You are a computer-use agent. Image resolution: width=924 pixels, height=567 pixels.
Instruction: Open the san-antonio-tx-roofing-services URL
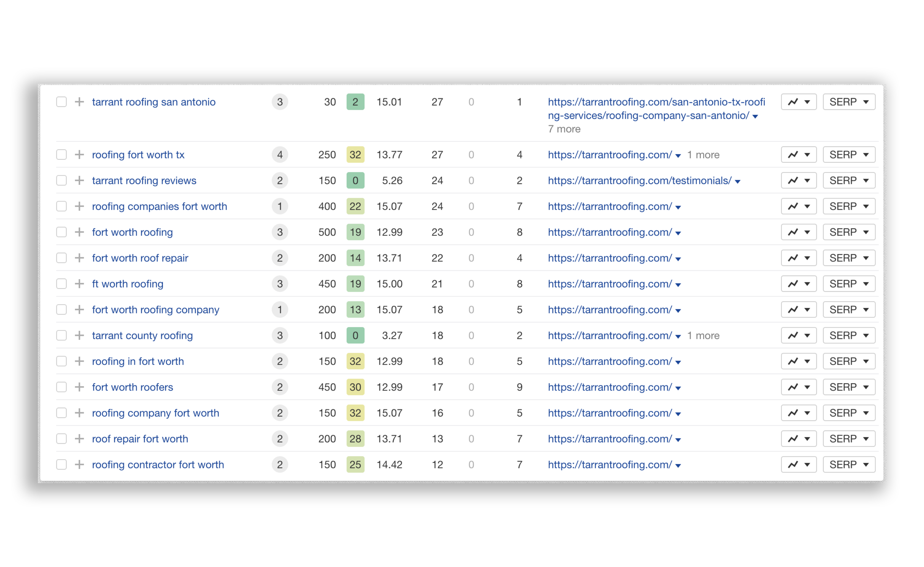(656, 108)
